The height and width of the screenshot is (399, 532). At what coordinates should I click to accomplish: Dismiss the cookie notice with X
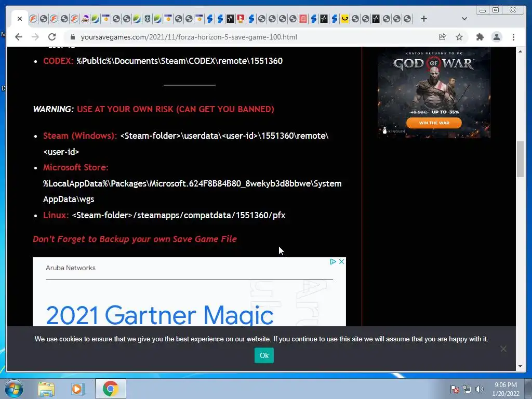tap(503, 349)
